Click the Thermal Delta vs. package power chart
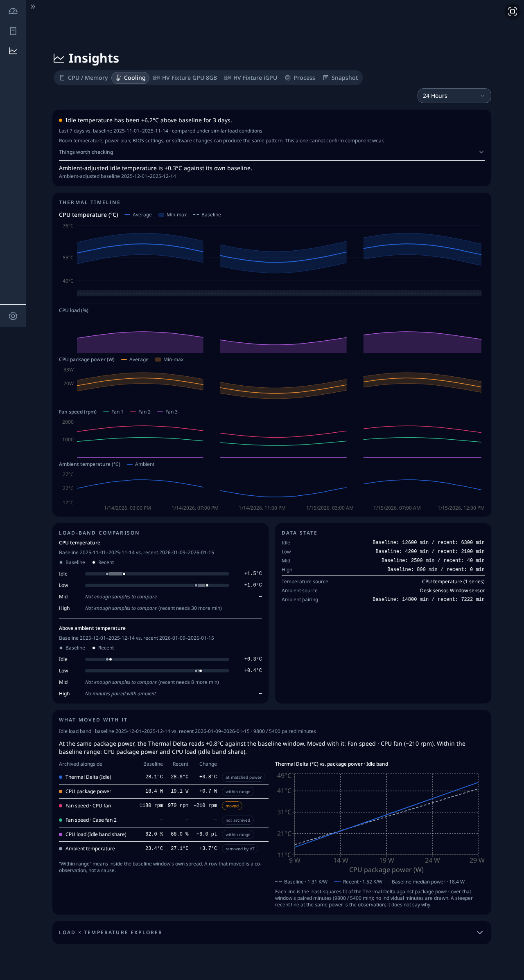524x980 pixels. click(x=386, y=814)
